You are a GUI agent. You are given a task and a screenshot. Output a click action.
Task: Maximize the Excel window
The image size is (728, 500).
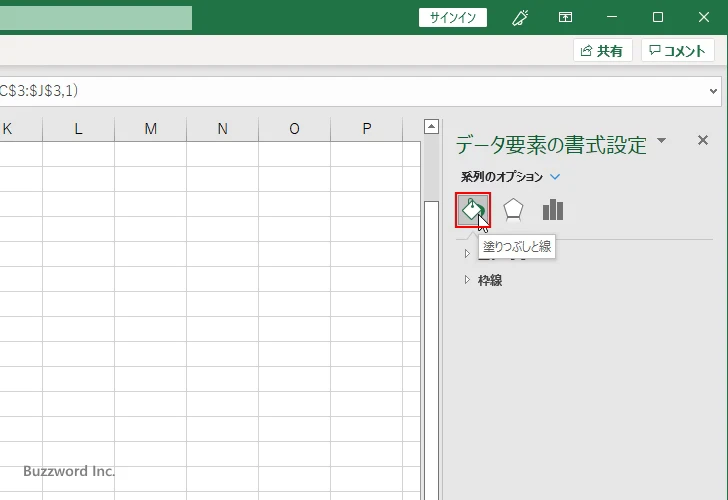point(657,17)
